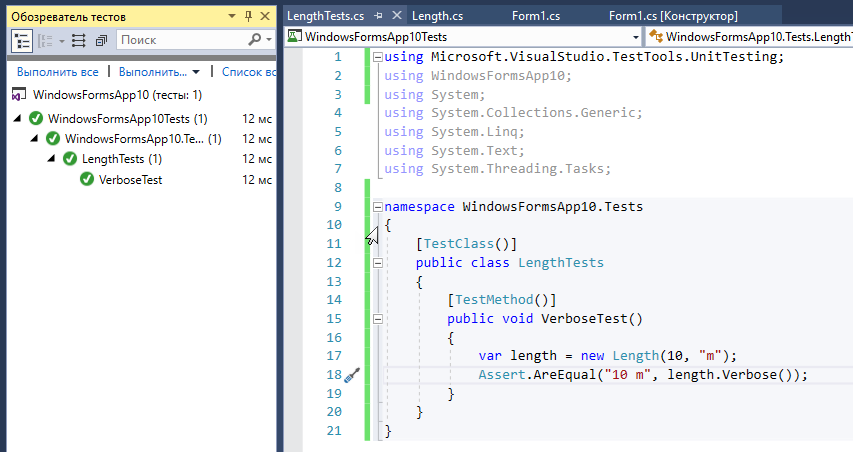853x452 pixels.
Task: Click the pin icon on LengthTests.cs tab
Action: click(378, 17)
